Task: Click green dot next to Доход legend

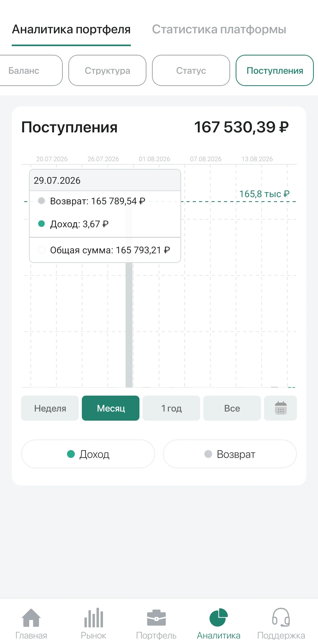Action: tap(71, 454)
